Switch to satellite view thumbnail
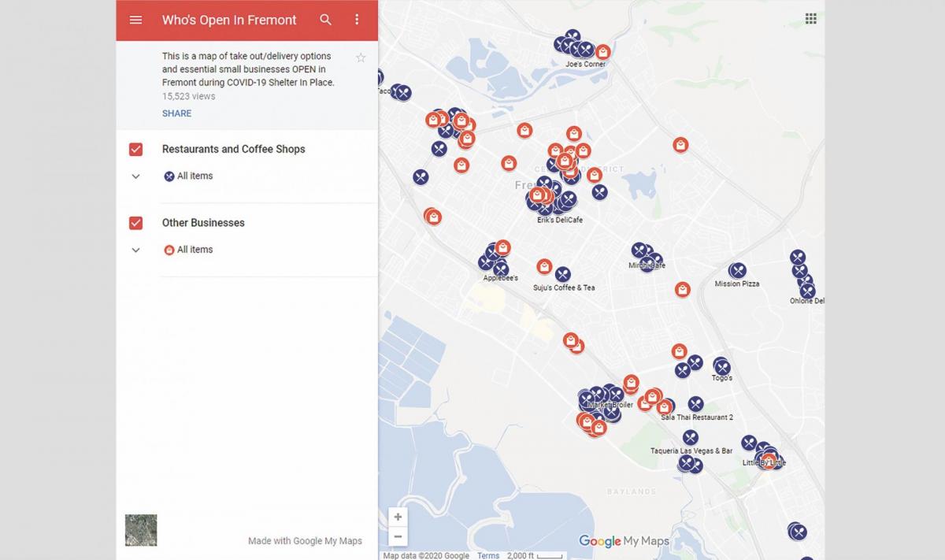Viewport: 945px width, 560px height. click(141, 530)
